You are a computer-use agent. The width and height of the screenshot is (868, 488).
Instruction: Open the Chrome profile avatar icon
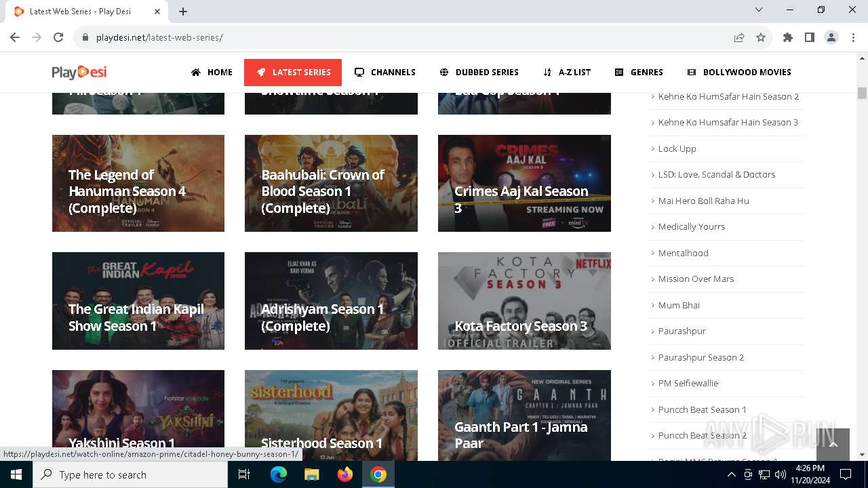831,37
